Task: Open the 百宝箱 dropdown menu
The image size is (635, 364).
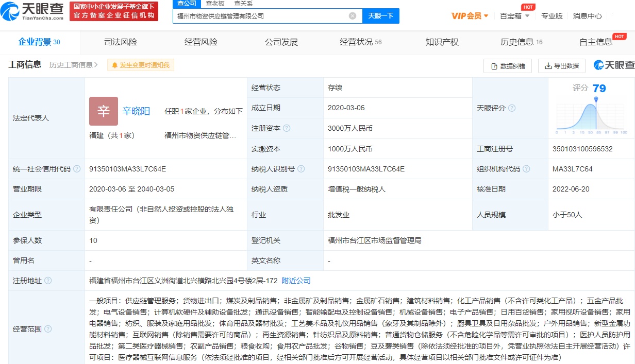Action: tap(514, 16)
